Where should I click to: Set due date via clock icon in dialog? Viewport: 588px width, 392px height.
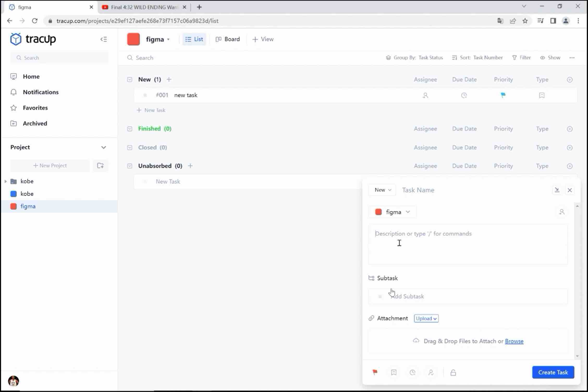click(412, 372)
